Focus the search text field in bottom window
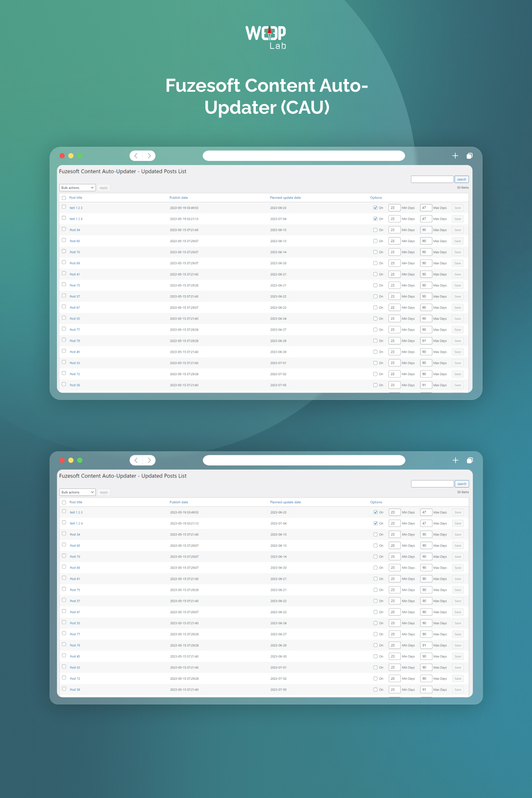Viewport: 532px width, 798px height. pyautogui.click(x=432, y=484)
